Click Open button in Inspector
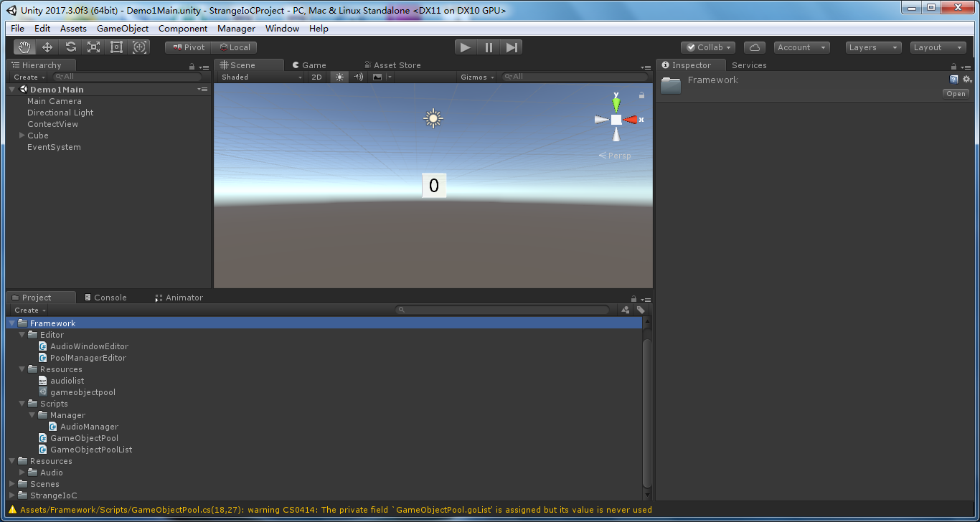 pos(956,94)
